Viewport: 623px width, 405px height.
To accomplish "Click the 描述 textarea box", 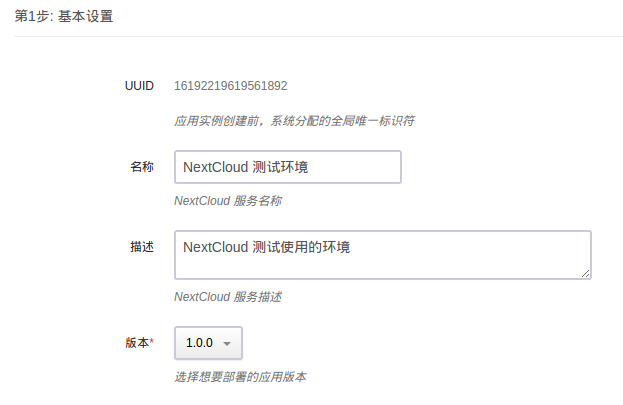I will coord(450,264).
